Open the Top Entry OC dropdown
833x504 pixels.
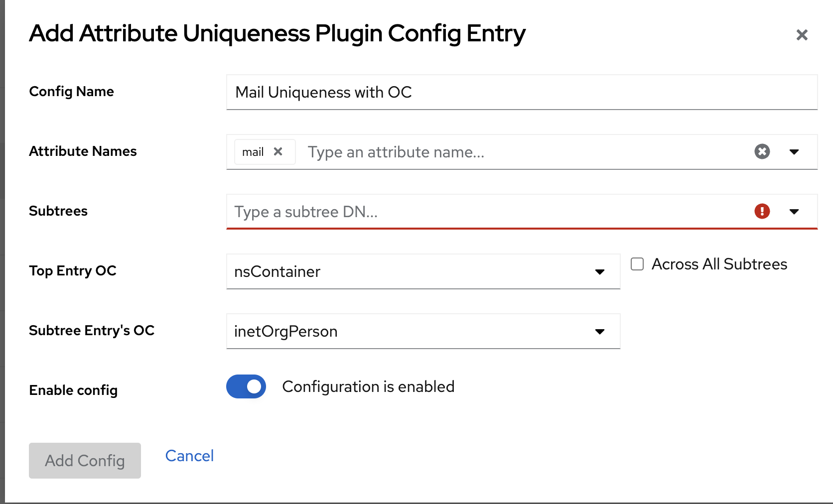click(x=600, y=271)
